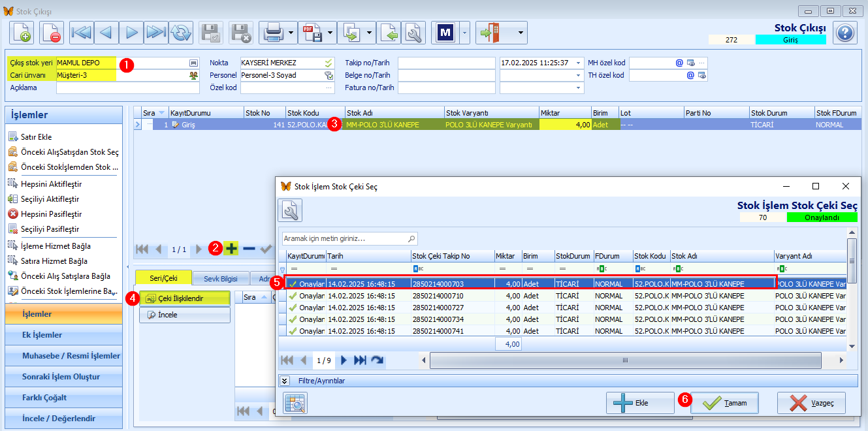Image resolution: width=868 pixels, height=431 pixels.
Task: Click the Vazgeç button
Action: [811, 403]
